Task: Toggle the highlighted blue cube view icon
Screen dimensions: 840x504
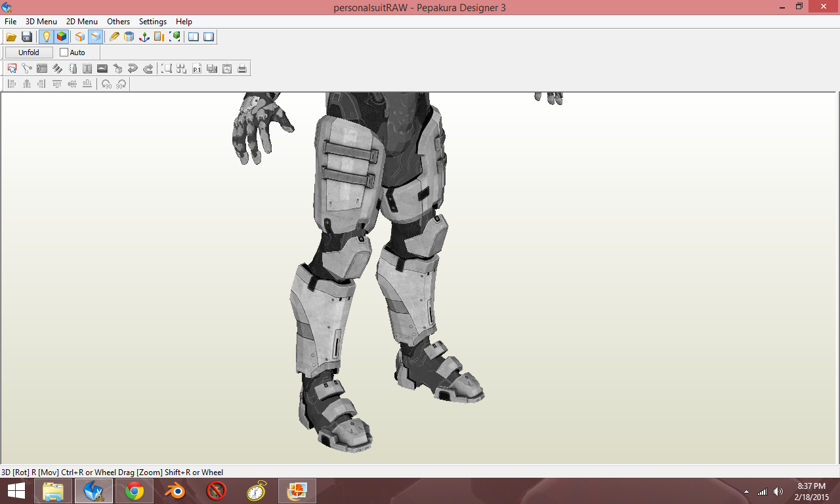Action: (96, 37)
